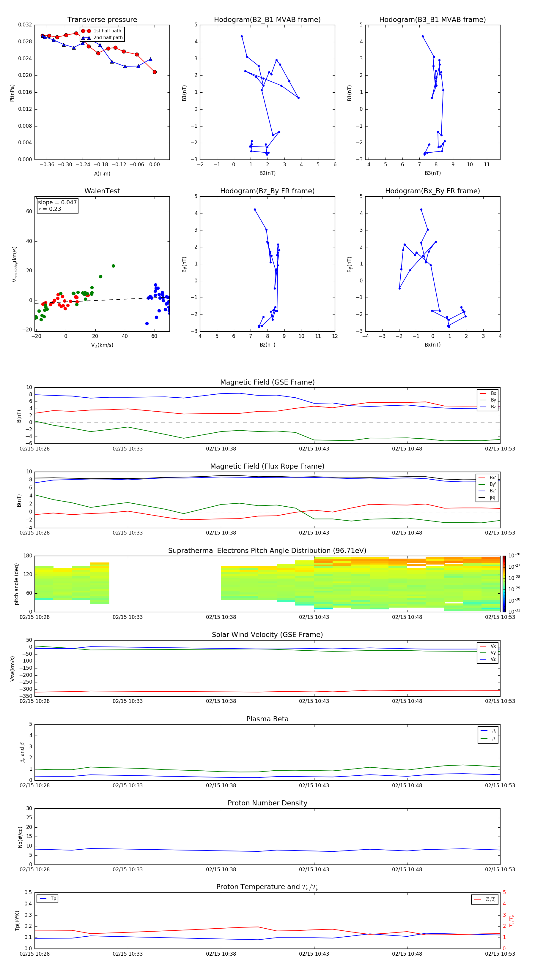Click 10^-26 label on colorbar
This screenshot has width=535, height=980.
click(x=514, y=555)
